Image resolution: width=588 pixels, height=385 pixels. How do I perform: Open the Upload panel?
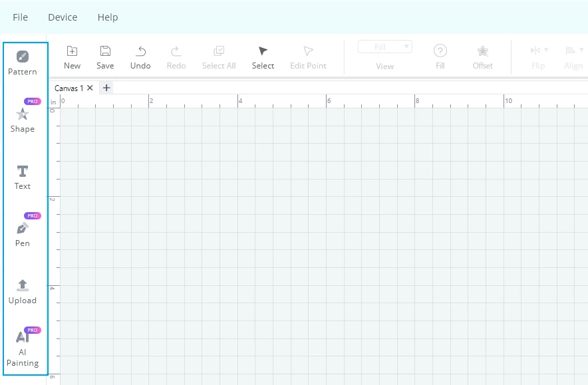tap(23, 292)
